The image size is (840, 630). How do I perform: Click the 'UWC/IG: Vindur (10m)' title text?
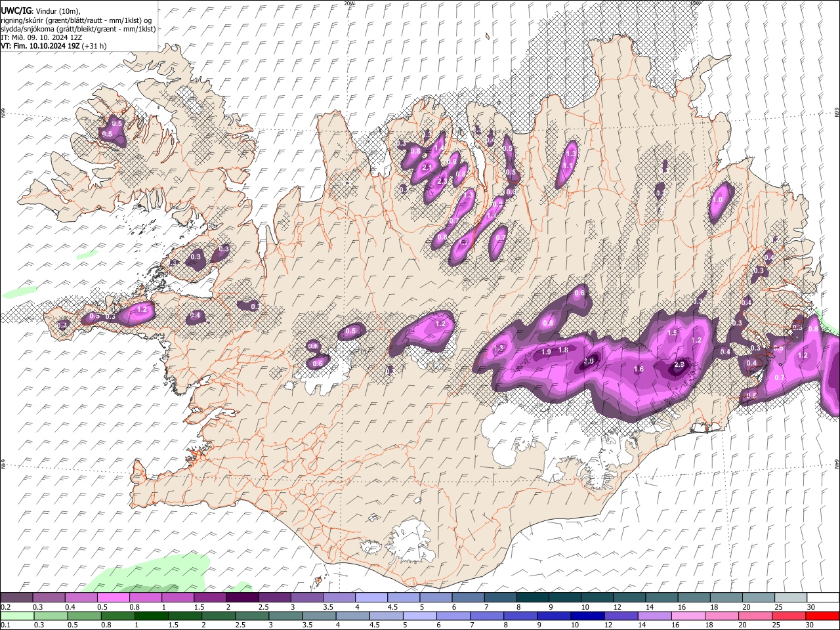pyautogui.click(x=41, y=11)
